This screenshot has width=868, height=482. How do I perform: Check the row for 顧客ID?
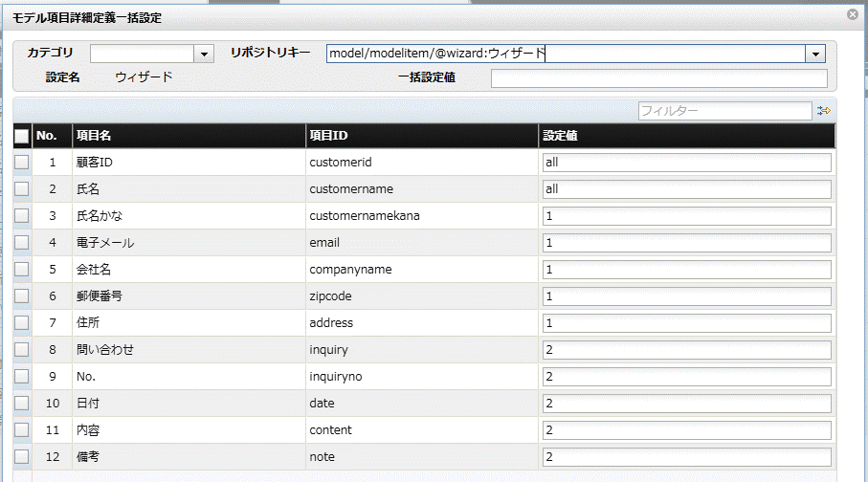point(22,163)
